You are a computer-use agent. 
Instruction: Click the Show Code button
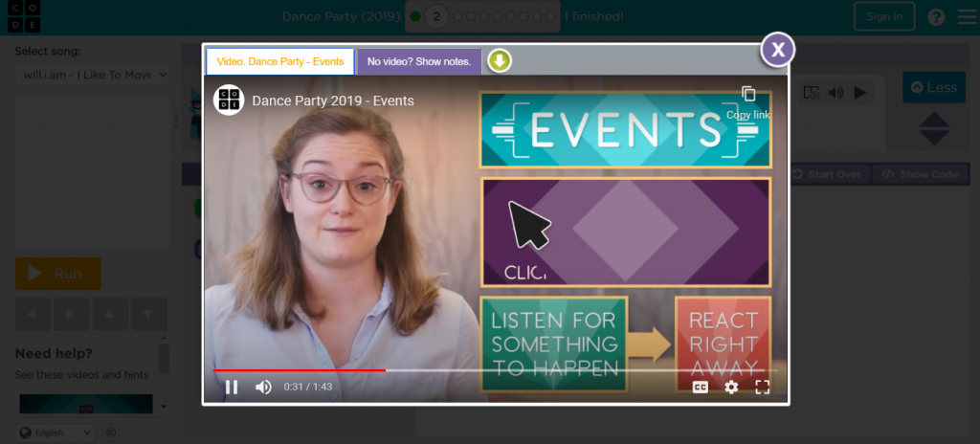920,174
